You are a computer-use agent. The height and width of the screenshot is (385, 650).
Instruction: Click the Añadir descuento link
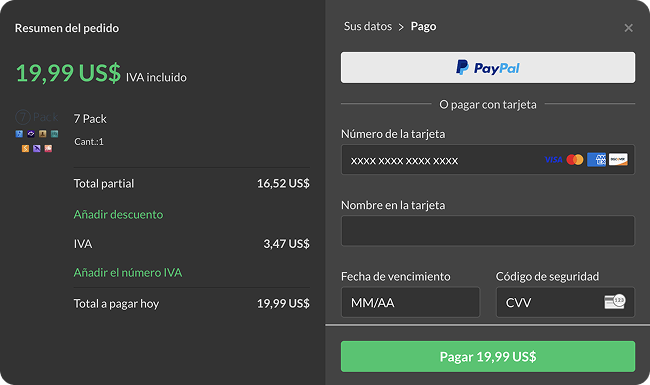pyautogui.click(x=118, y=214)
